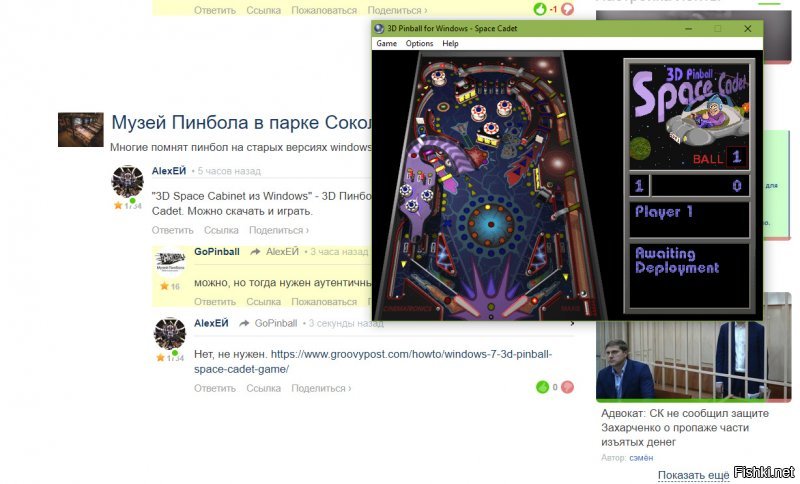Dislike the "Нет, не нужен" comment with thumbs-down

(567, 387)
